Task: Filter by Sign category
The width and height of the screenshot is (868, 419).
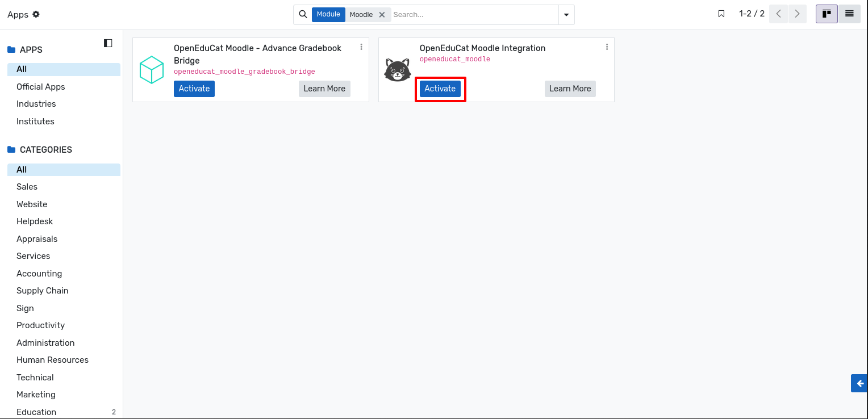Action: 64,308
